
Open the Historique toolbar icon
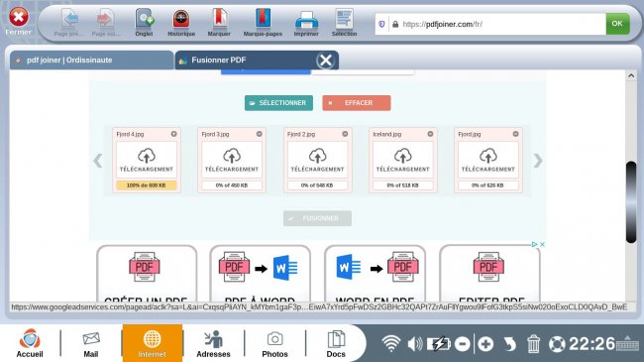coord(181,23)
